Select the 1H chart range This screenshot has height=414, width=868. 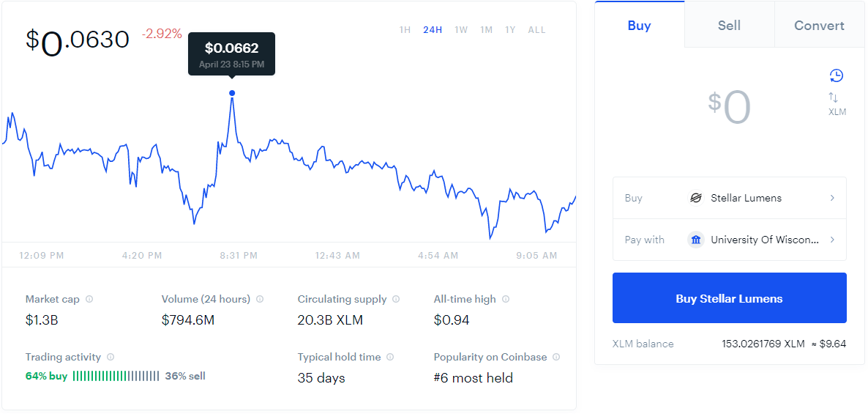click(405, 30)
